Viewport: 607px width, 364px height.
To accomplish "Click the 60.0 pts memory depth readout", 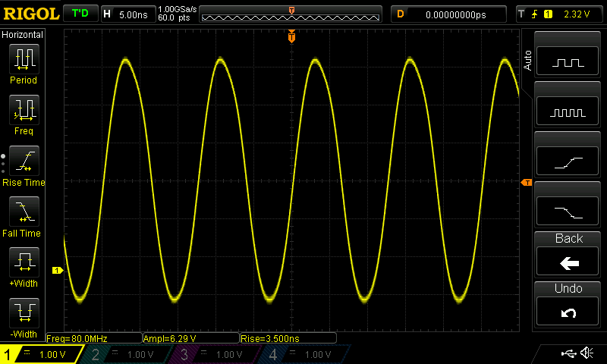I will [175, 17].
